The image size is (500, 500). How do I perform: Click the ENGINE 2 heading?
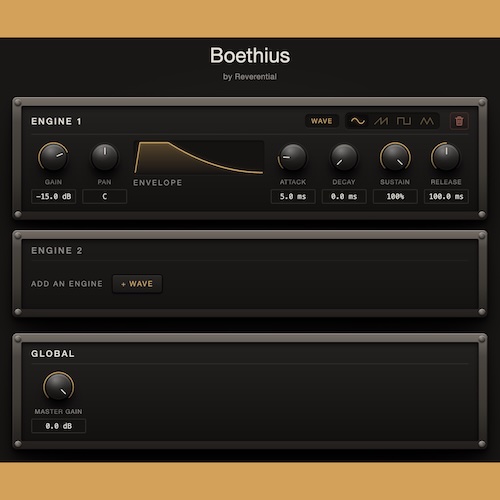(x=56, y=251)
